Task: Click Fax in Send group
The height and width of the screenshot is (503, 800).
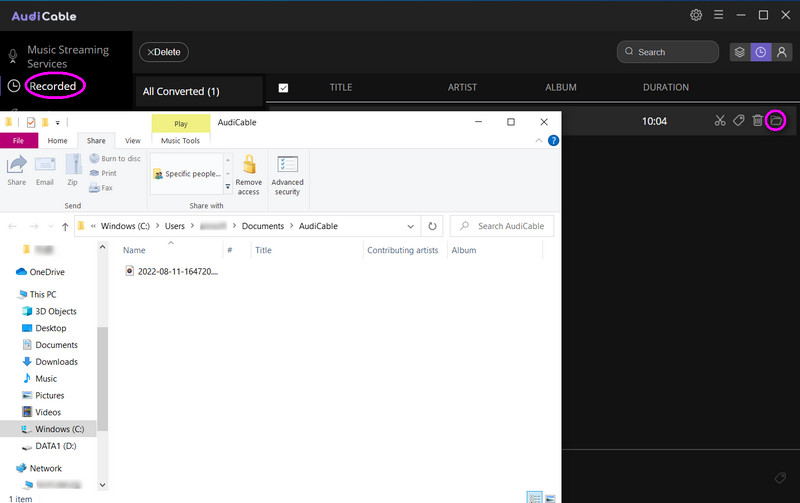Action: click(x=101, y=188)
